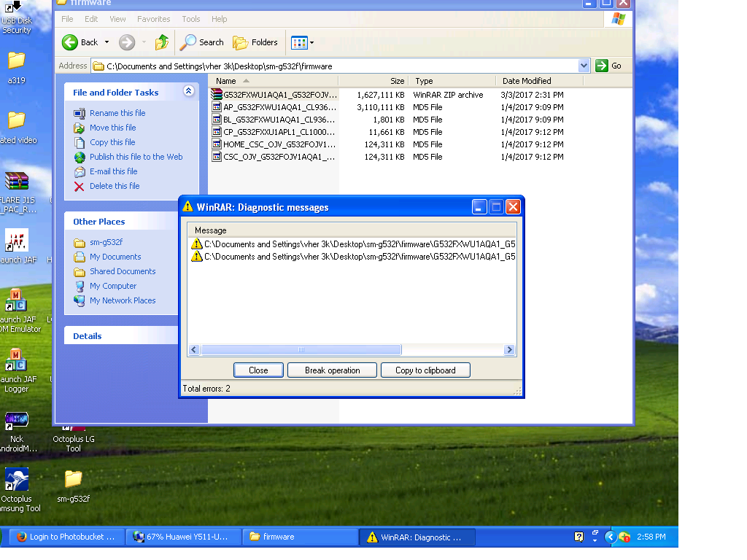Open My Computer in Other Places
Viewport: 747px width, 560px height.
point(112,286)
